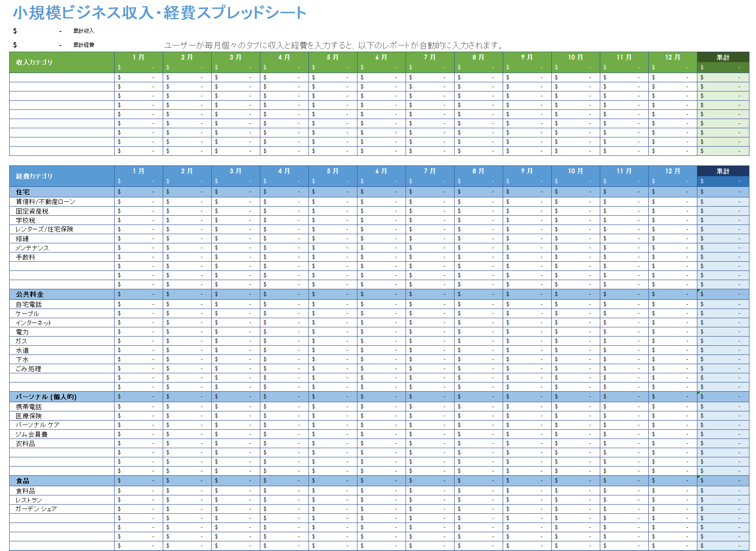This screenshot has width=756, height=551.
Task: Click the 学校税 row label
Action: click(25, 220)
